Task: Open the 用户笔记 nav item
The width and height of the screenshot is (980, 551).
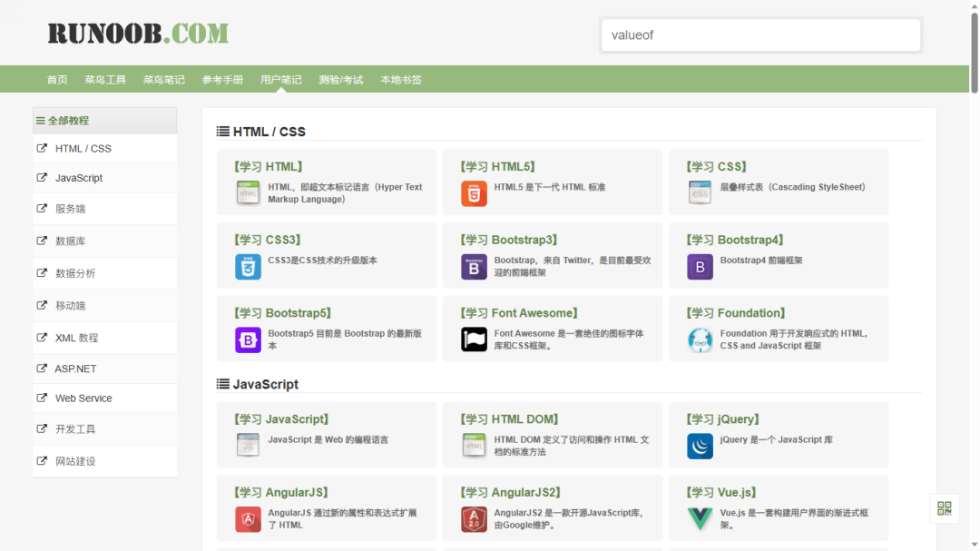Action: coord(281,80)
